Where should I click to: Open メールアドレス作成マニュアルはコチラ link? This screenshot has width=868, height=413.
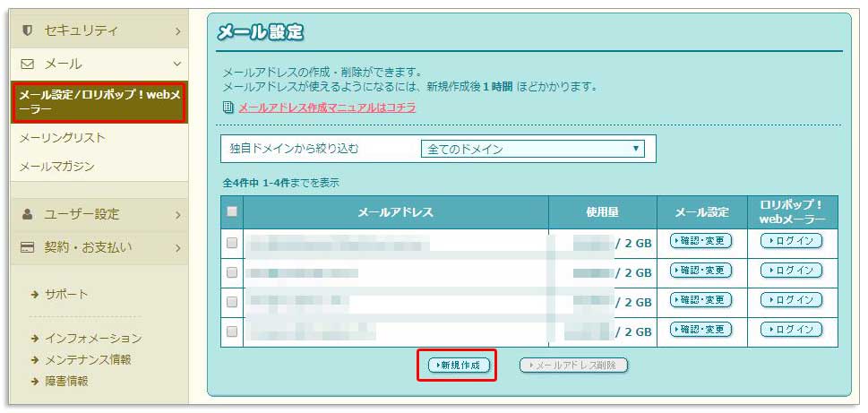pos(327,108)
